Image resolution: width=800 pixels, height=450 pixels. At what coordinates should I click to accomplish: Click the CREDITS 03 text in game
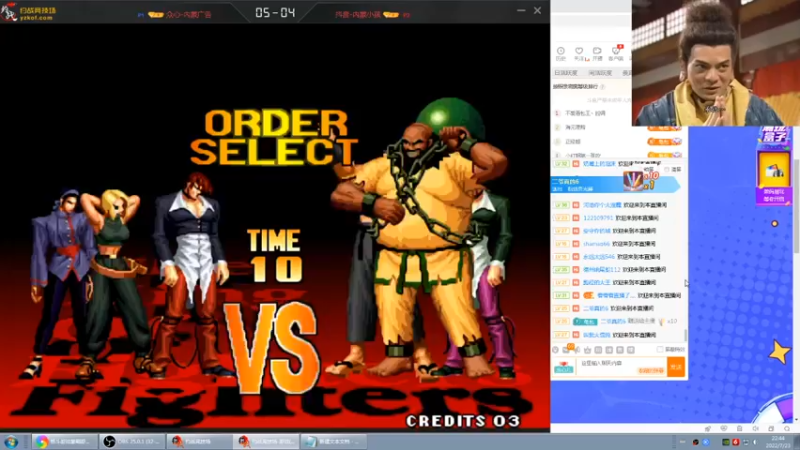coord(463,421)
